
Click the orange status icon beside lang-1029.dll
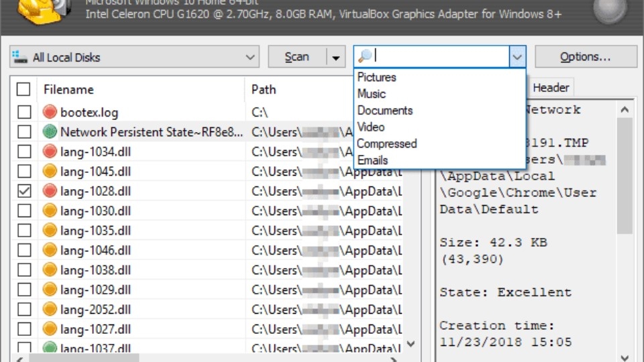(50, 289)
